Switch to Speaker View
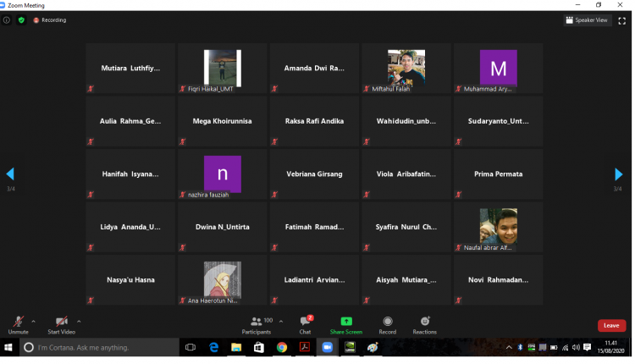 [588, 20]
